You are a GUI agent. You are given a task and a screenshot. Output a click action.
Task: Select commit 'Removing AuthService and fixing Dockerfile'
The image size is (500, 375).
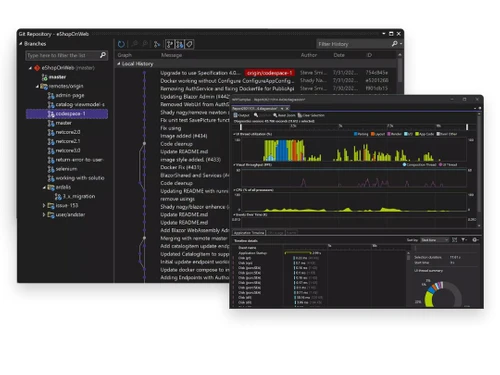227,89
